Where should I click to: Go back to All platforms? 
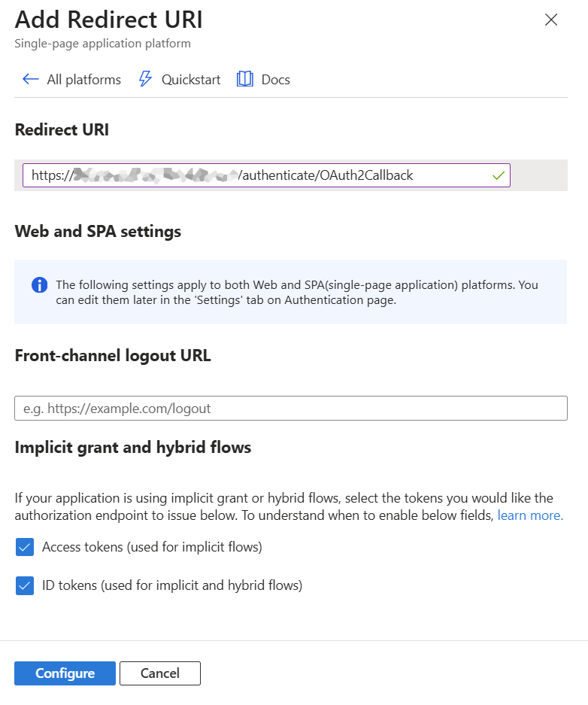click(x=83, y=80)
